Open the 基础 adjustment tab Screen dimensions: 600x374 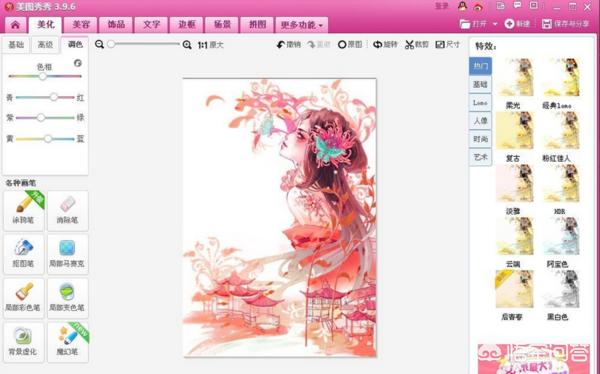pos(16,45)
